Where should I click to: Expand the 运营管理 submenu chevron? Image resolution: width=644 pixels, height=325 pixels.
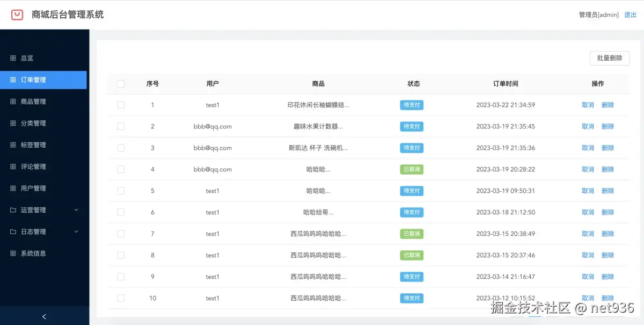coord(76,210)
